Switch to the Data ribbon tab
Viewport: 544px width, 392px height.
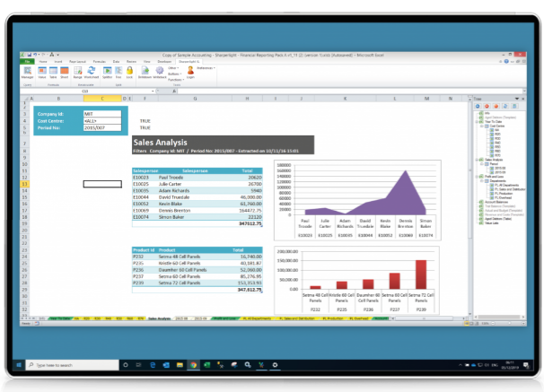[x=116, y=61]
